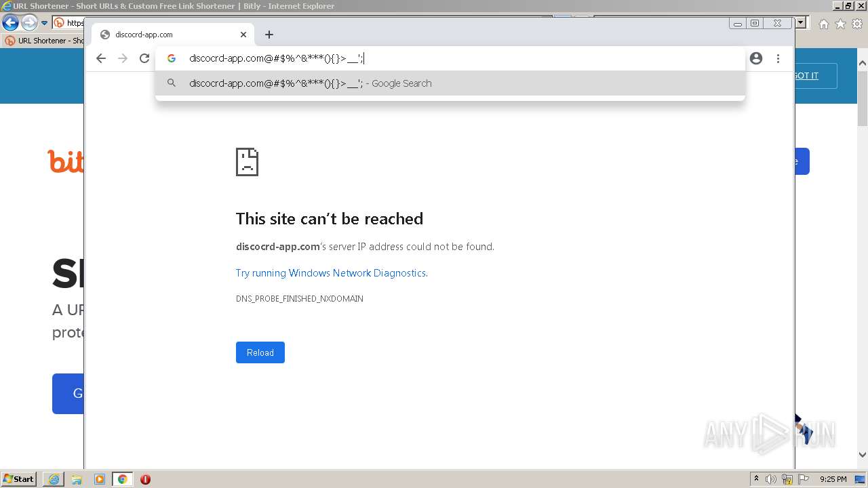Open Internet Explorer's Favorites star
This screenshot has width=868, height=488.
pos(840,24)
